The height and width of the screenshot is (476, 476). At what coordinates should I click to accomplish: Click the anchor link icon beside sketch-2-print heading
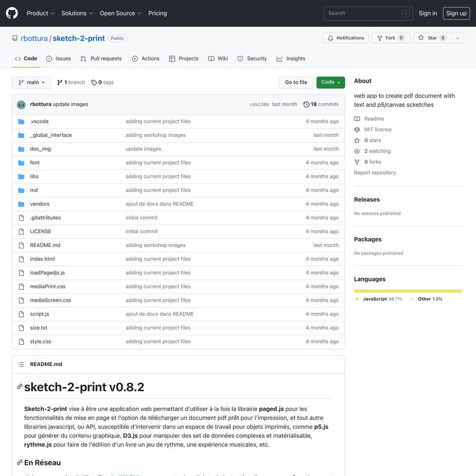[x=20, y=387]
